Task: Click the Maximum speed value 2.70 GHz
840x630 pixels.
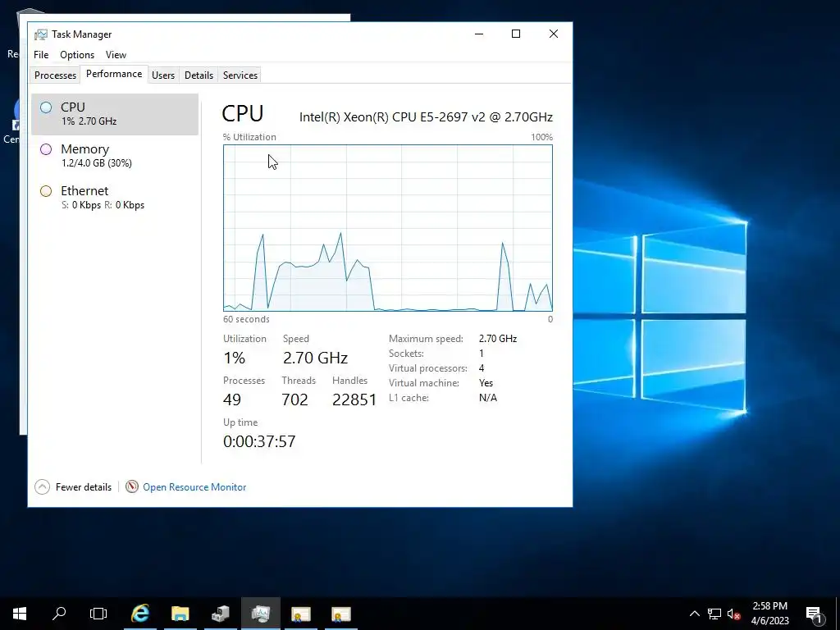Action: (498, 339)
